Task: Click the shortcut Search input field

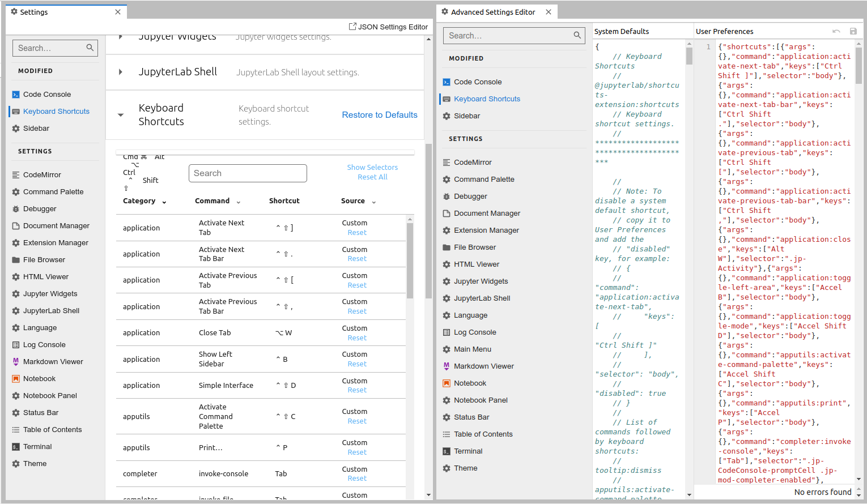Action: (x=248, y=173)
